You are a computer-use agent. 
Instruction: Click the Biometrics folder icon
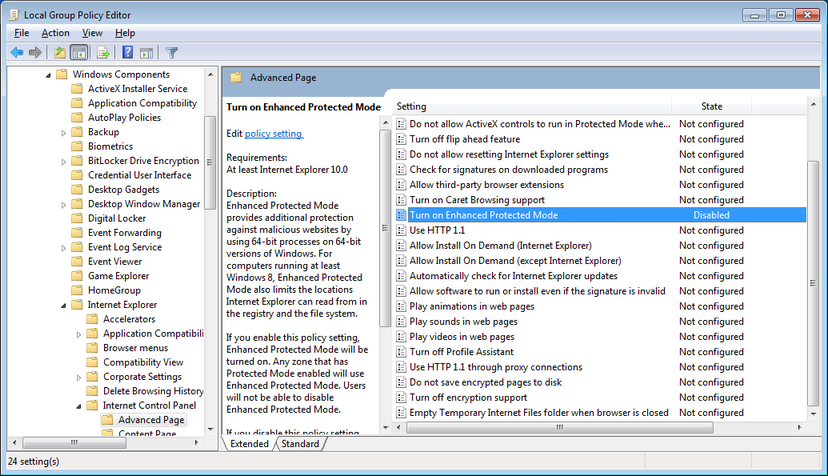(77, 146)
